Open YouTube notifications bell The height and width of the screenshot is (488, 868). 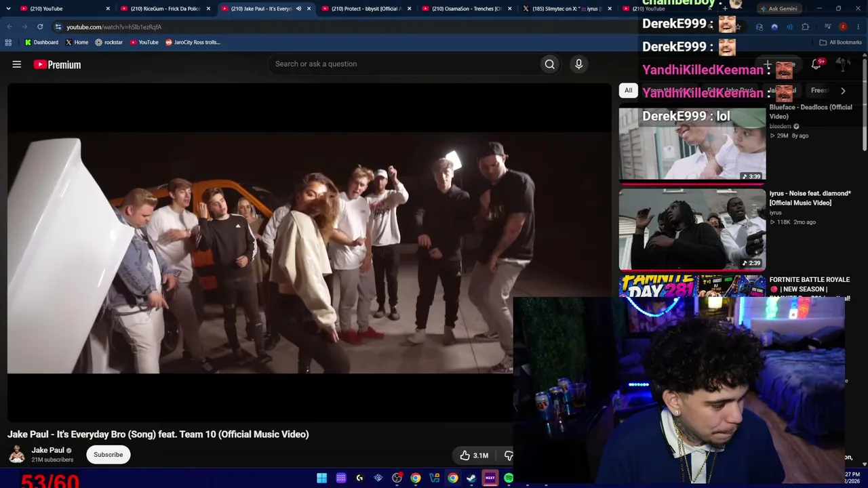[816, 64]
